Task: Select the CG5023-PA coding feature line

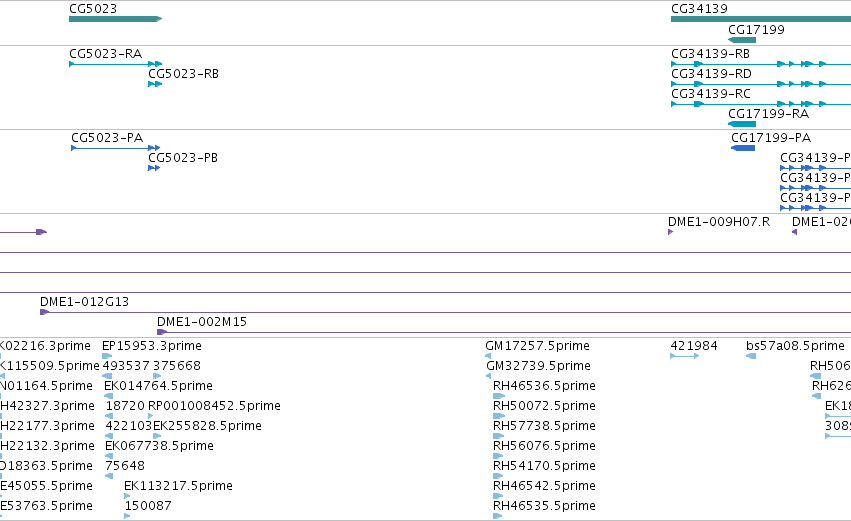Action: (116, 148)
